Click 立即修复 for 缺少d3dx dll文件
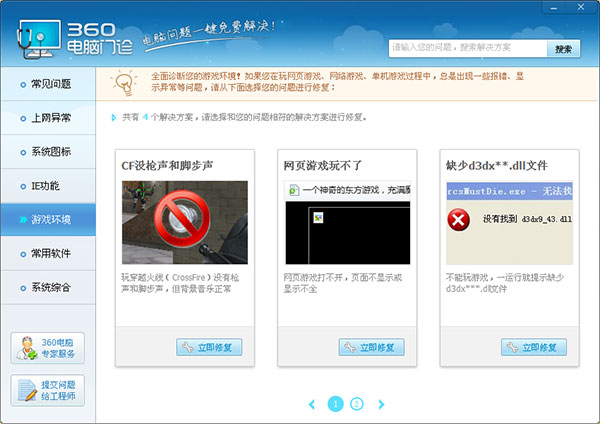Screen dimensions: 600x424 pos(534,347)
